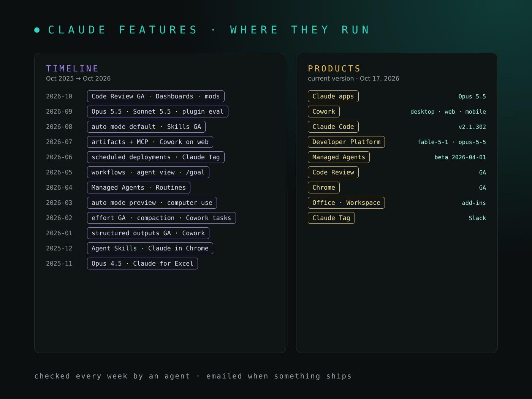Select 'scheduled deployments · Claude Tag' entry
532x399 pixels.
pyautogui.click(x=156, y=157)
